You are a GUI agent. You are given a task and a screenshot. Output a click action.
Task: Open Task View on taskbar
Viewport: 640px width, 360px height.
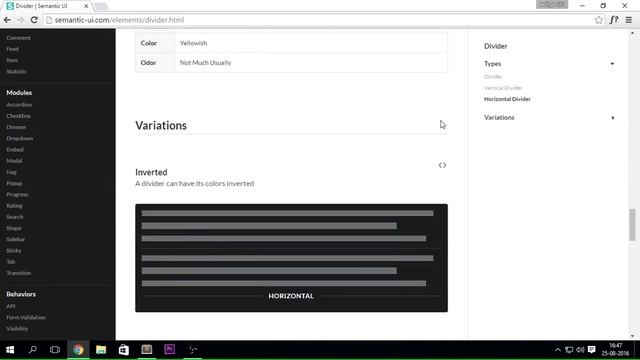[x=55, y=349]
